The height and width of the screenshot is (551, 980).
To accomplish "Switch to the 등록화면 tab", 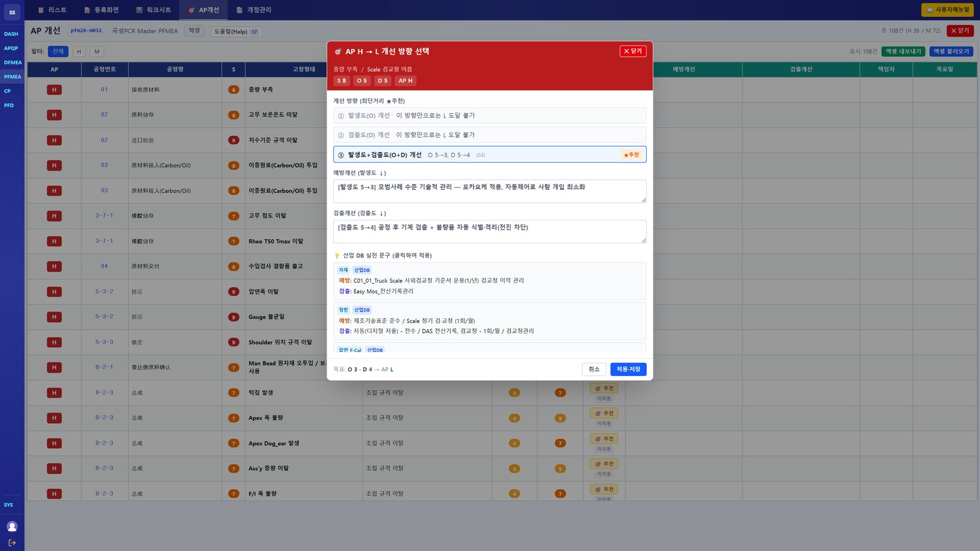I will (x=102, y=10).
